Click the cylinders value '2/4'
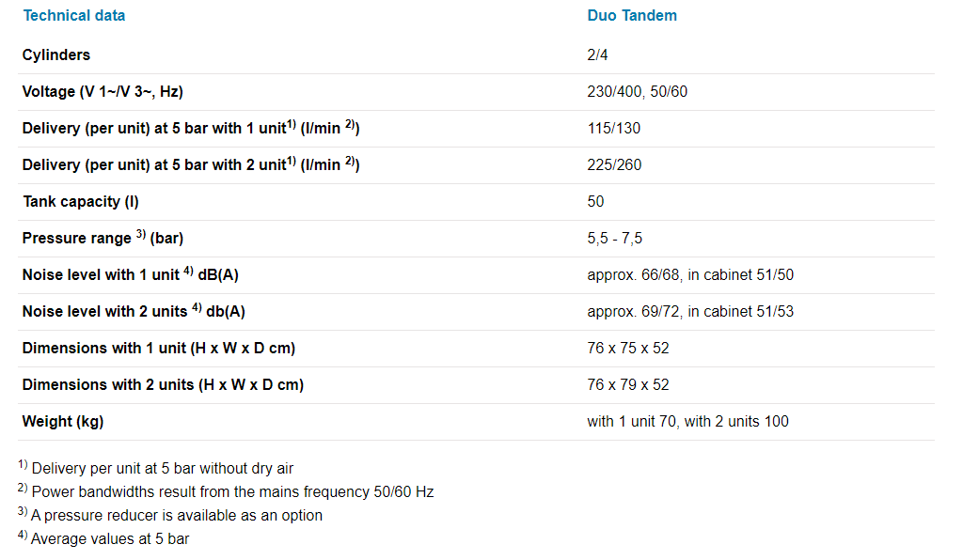 (597, 55)
